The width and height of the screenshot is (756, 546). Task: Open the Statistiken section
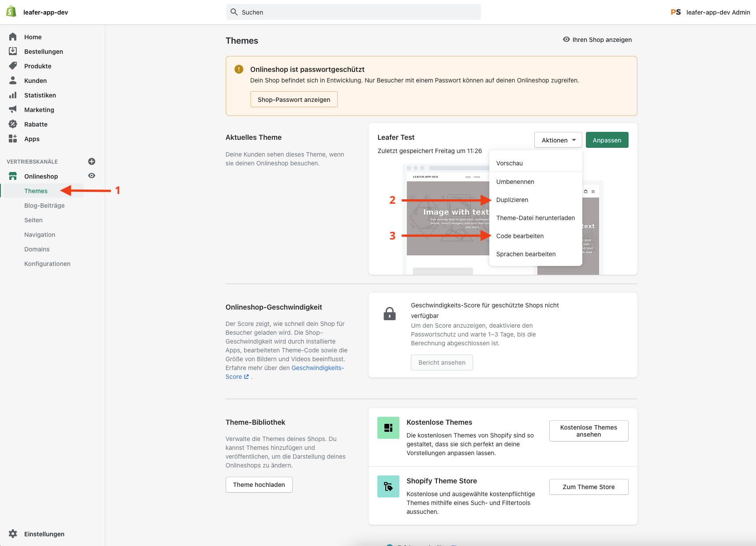40,95
